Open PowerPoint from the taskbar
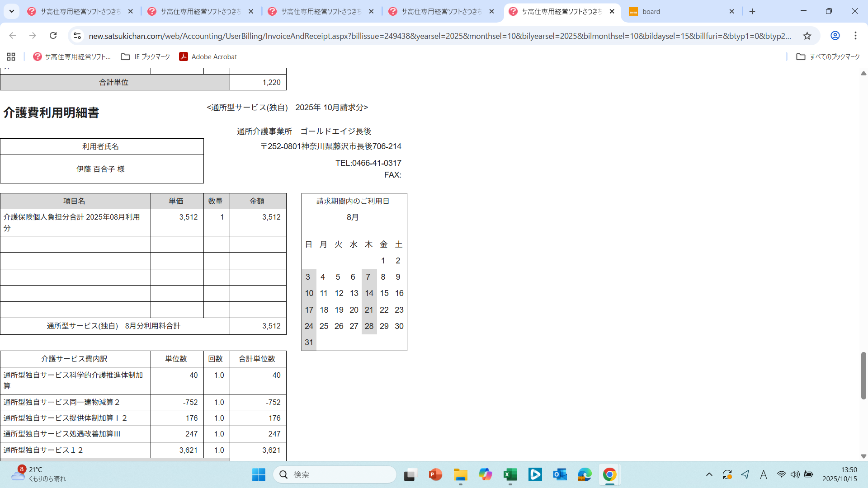The image size is (868, 488). (x=435, y=474)
